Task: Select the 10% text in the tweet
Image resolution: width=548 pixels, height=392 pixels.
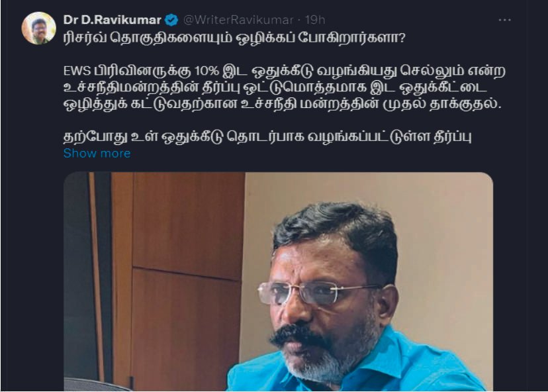Action: [x=206, y=71]
